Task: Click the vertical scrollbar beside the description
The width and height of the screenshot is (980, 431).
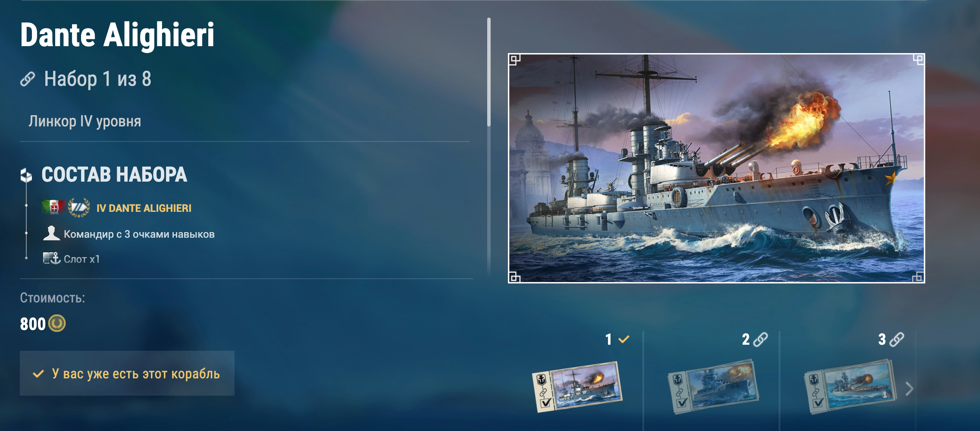Action: [489, 72]
